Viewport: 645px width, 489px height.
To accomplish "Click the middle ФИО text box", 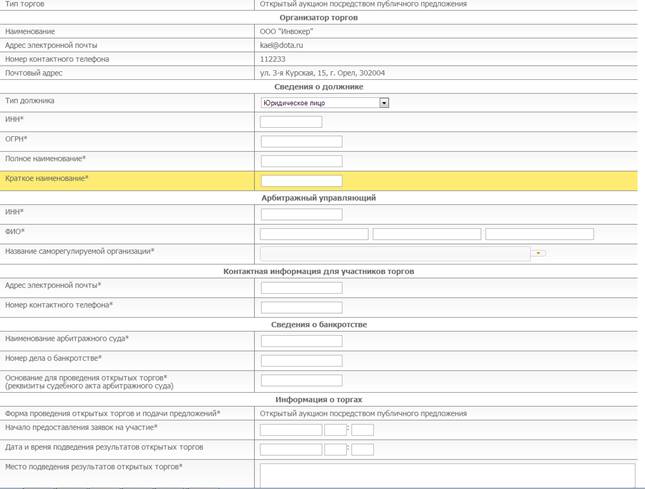I will click(x=427, y=234).
